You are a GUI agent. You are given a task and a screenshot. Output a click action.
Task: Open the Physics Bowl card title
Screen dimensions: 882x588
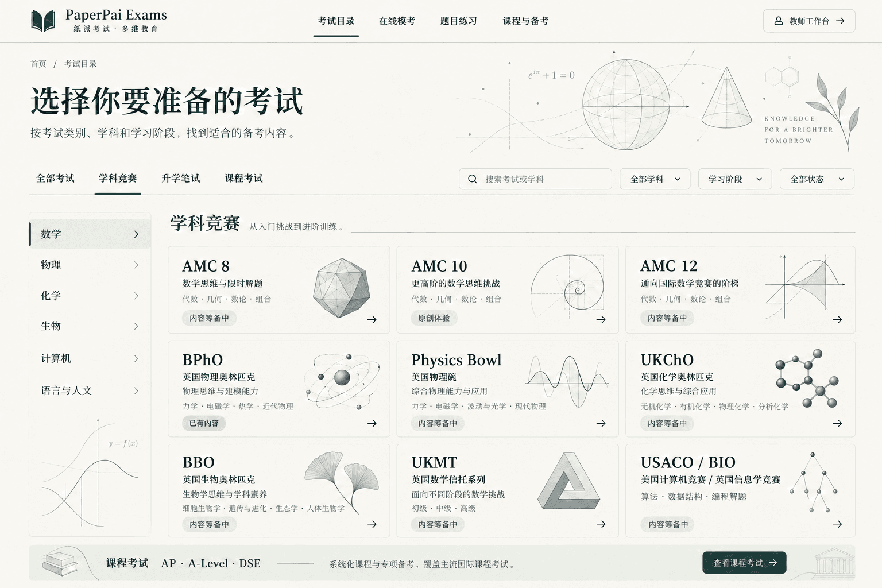pos(456,360)
